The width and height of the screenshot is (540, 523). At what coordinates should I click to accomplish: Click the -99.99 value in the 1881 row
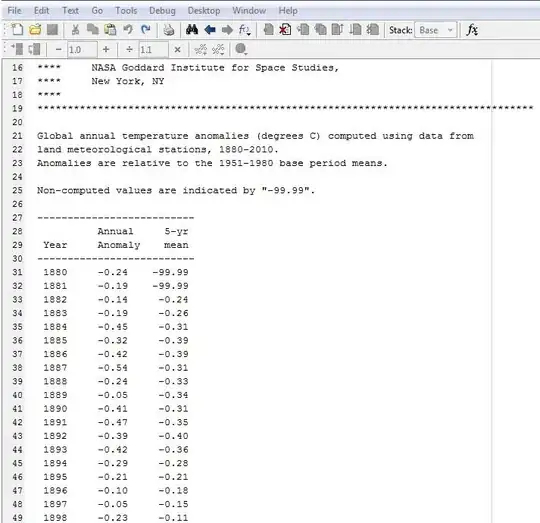[x=170, y=286]
